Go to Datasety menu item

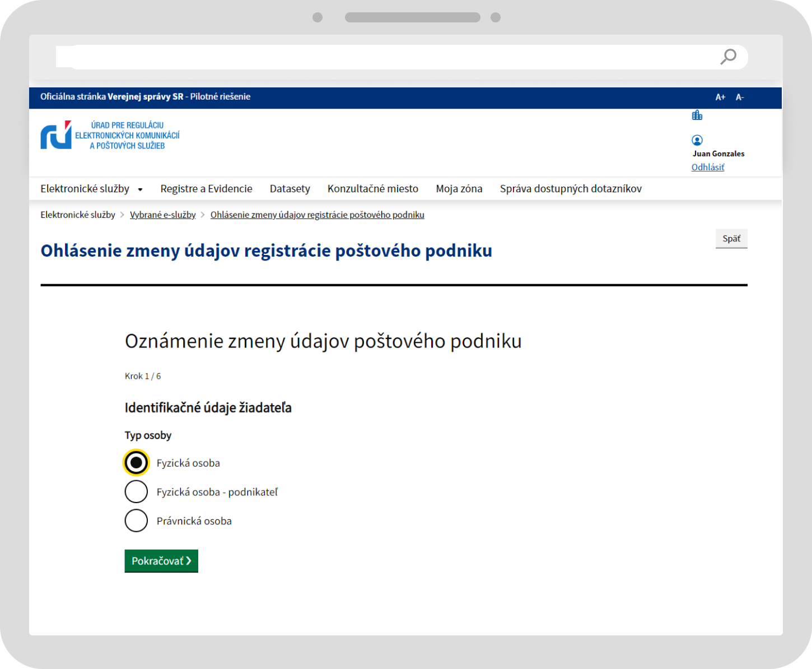click(x=290, y=189)
